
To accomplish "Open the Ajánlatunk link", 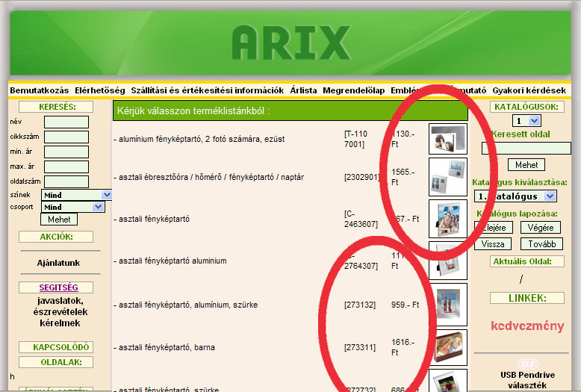I will click(58, 263).
